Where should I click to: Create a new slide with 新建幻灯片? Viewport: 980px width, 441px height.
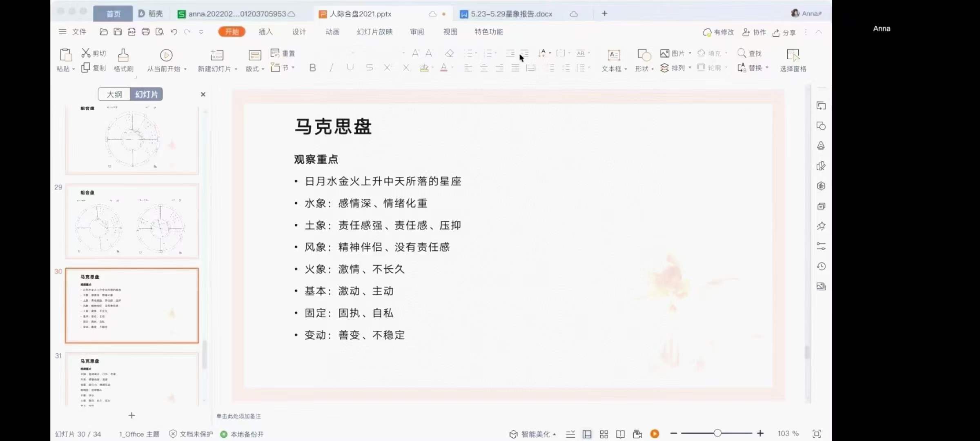coord(216,60)
